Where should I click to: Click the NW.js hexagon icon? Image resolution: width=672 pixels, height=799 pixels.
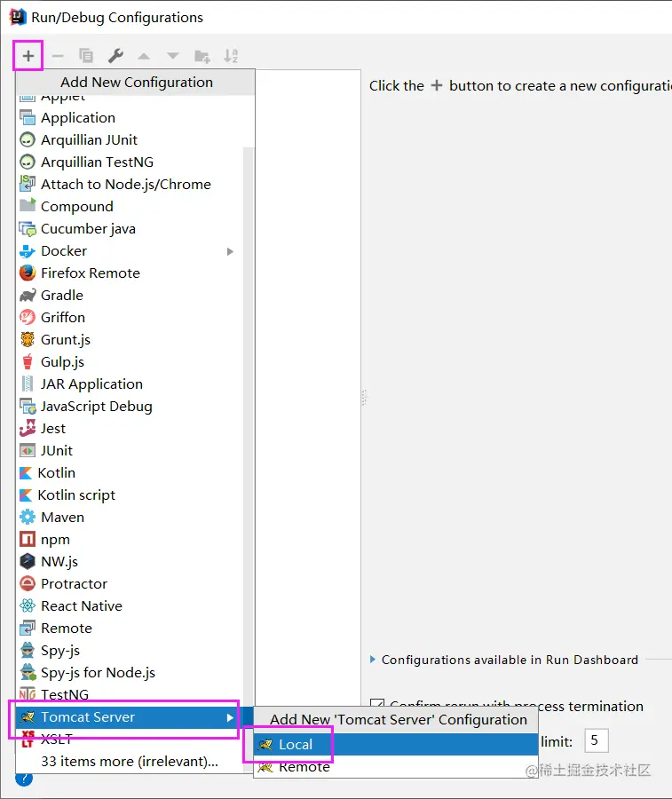[28, 562]
